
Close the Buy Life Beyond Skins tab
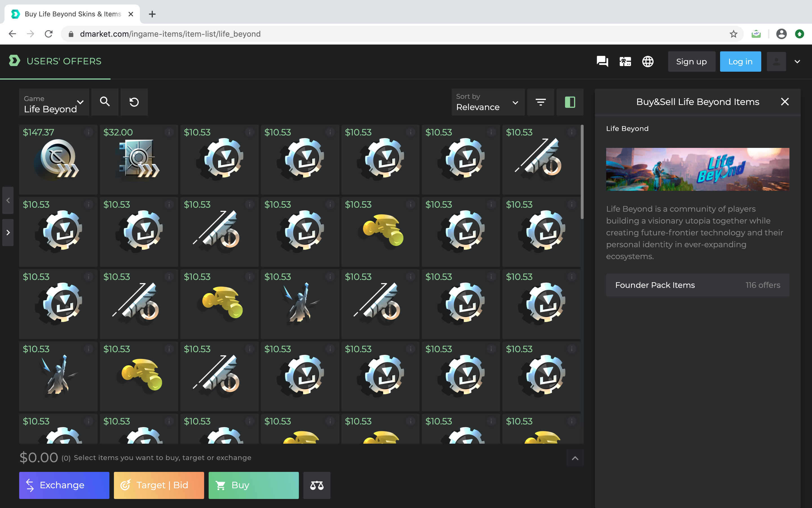tap(131, 14)
